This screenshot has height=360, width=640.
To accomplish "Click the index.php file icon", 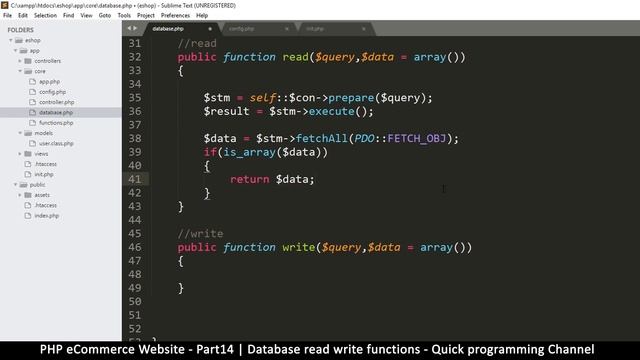I will (x=28, y=216).
